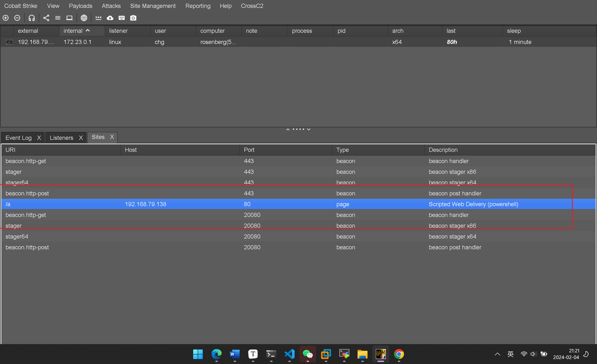This screenshot has width=597, height=364.
Task: Close the Listeners tab
Action: (x=81, y=138)
